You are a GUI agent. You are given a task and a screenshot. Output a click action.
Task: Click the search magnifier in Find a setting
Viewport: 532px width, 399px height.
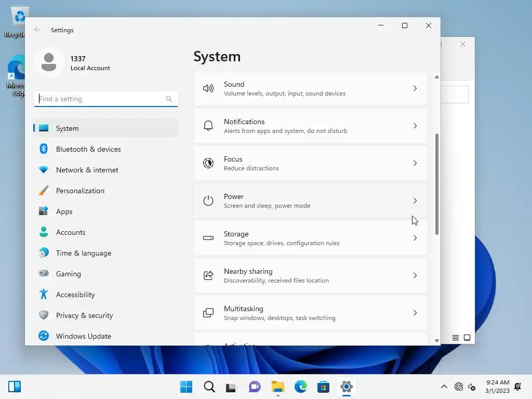click(x=169, y=99)
